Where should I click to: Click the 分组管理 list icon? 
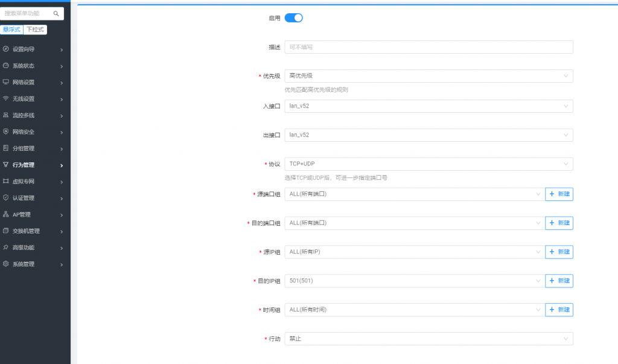[5, 148]
